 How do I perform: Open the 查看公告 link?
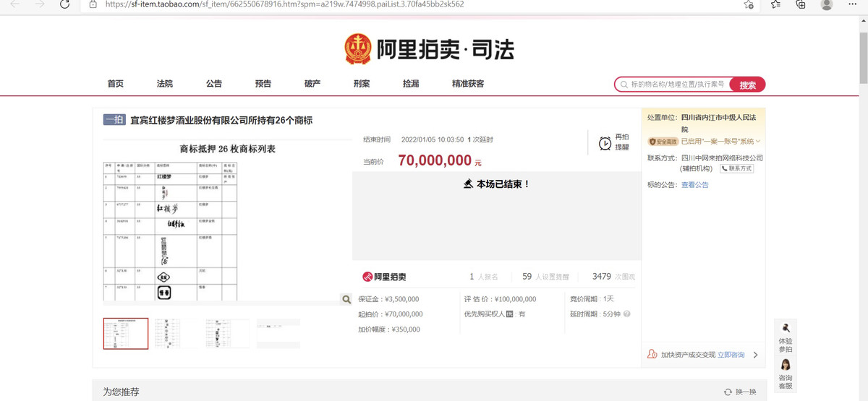(694, 185)
